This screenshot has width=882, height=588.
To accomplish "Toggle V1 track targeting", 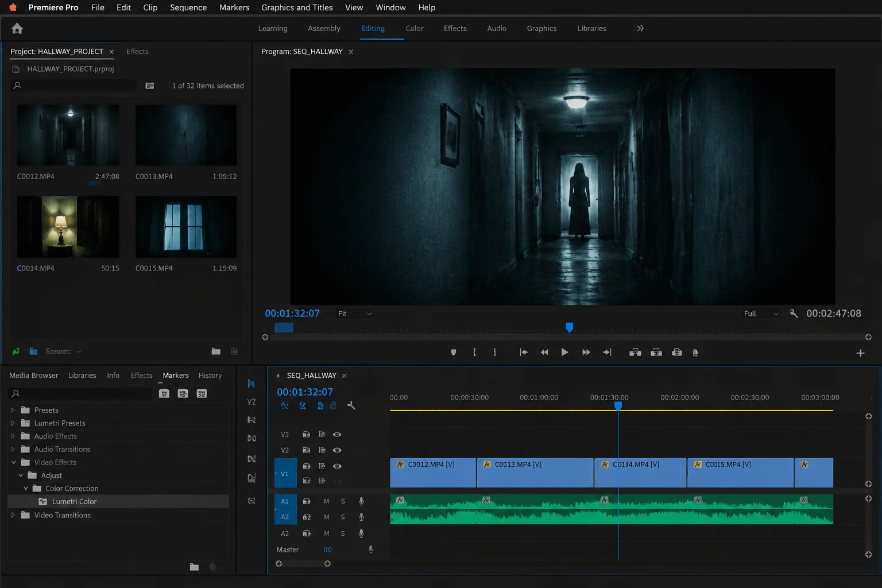I will pos(285,474).
